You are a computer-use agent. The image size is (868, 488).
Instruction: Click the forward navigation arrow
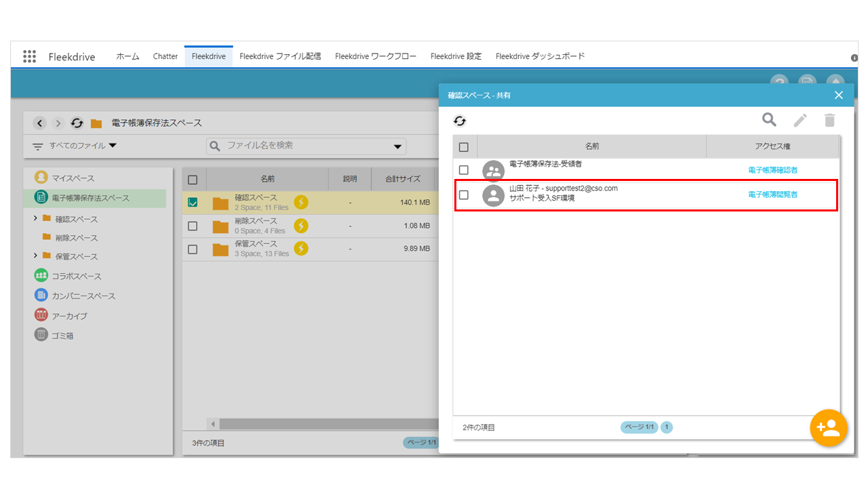pos(58,123)
